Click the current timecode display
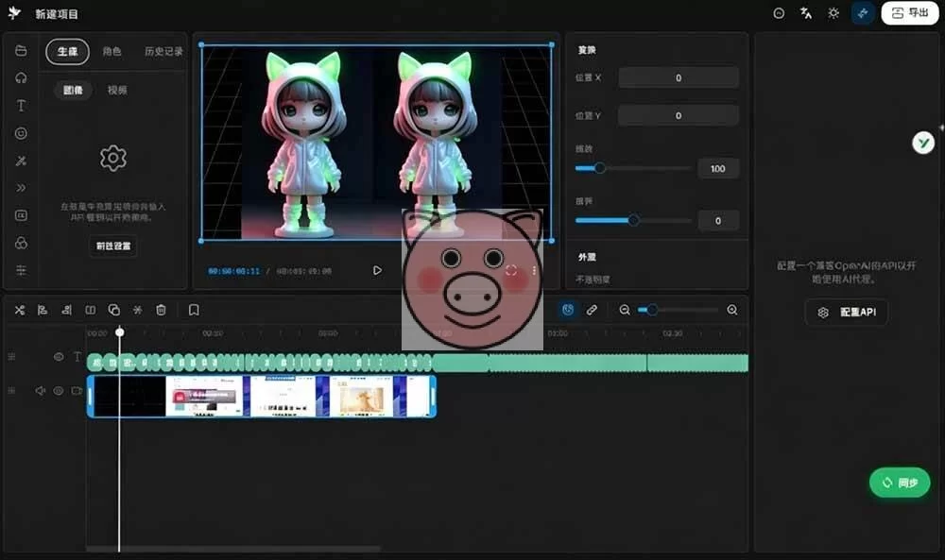This screenshot has width=945, height=560. coord(233,272)
